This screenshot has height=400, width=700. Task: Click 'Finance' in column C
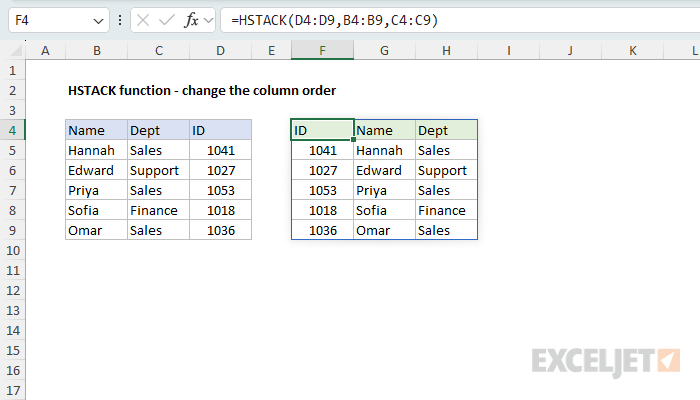158,210
